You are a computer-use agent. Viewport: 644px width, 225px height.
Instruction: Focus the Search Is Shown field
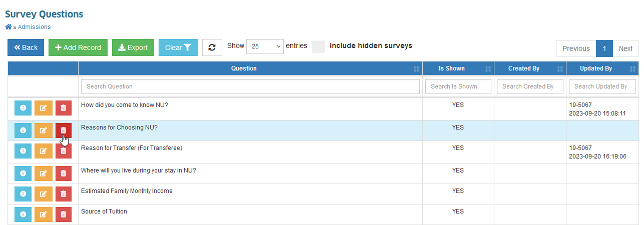[x=458, y=86]
